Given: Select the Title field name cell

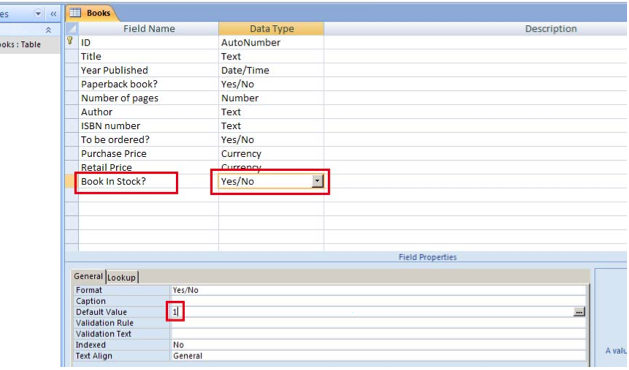Looking at the screenshot, I should pos(148,57).
